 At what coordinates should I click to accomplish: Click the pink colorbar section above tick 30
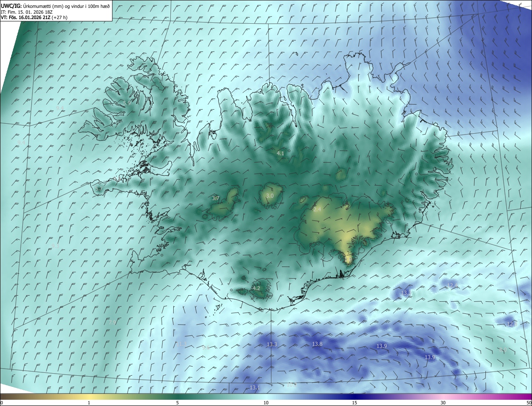tap(443, 396)
